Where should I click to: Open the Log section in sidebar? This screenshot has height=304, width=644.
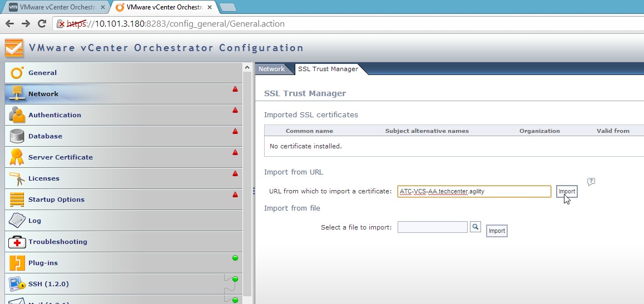point(34,221)
